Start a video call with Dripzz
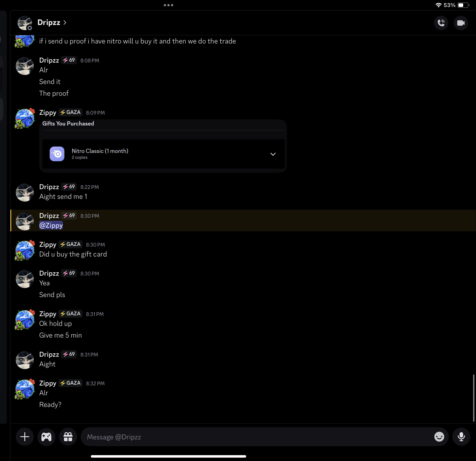This screenshot has height=461, width=476. pyautogui.click(x=460, y=23)
